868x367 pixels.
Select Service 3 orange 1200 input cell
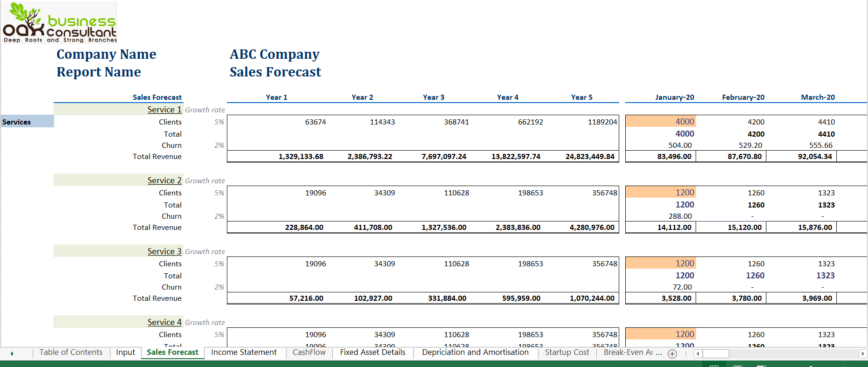(661, 263)
